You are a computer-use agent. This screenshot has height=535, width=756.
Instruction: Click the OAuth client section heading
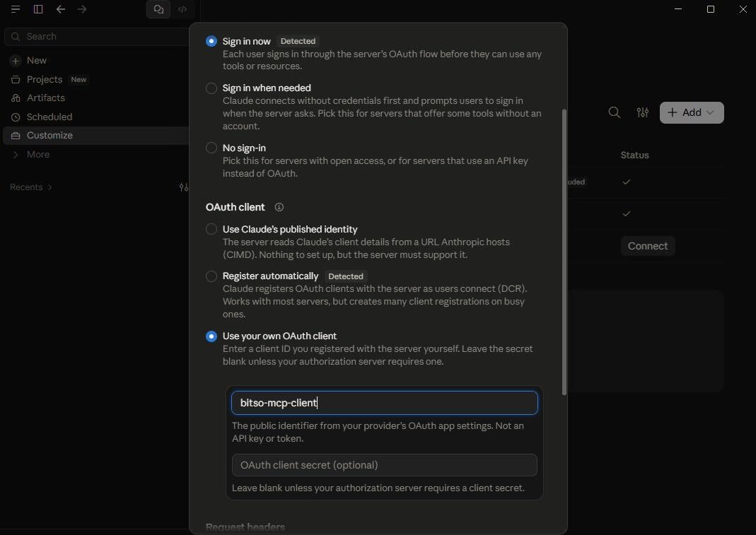tap(235, 207)
